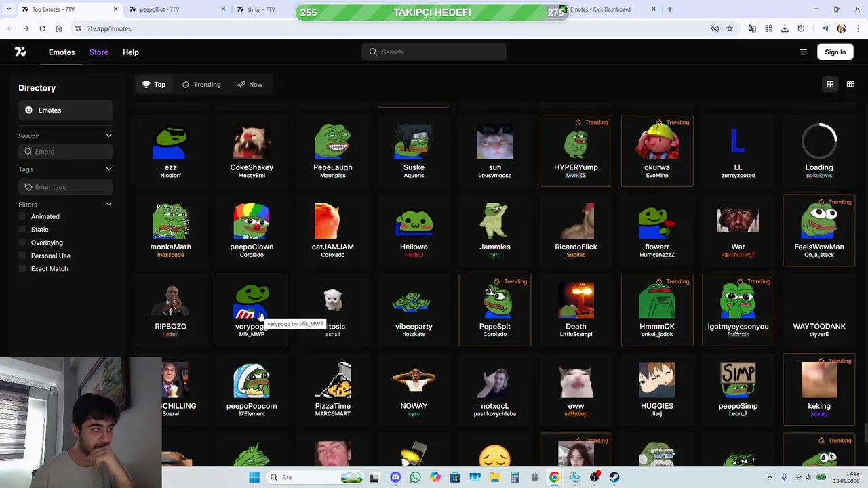Open Calculator from the taskbar

(x=515, y=477)
